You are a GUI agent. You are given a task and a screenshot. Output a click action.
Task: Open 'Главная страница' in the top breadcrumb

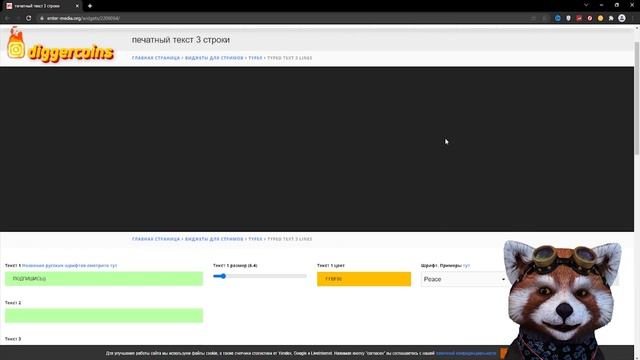156,58
